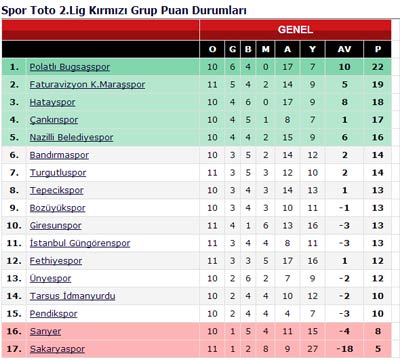Open the Pendikspor team link
Viewport: 400px width, 360px height.
click(x=53, y=314)
